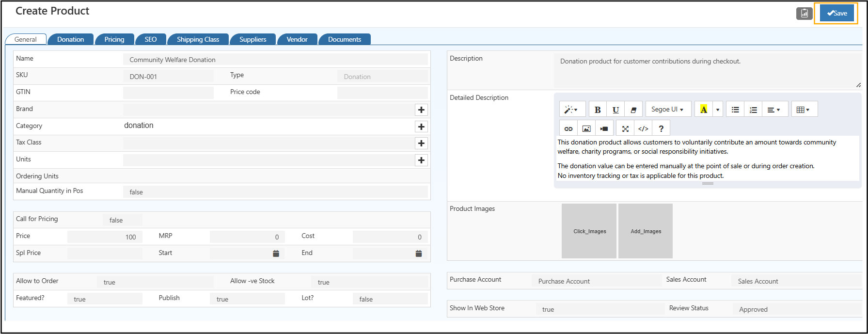Click the GTIN input field
This screenshot has width=868, height=334.
(x=168, y=93)
